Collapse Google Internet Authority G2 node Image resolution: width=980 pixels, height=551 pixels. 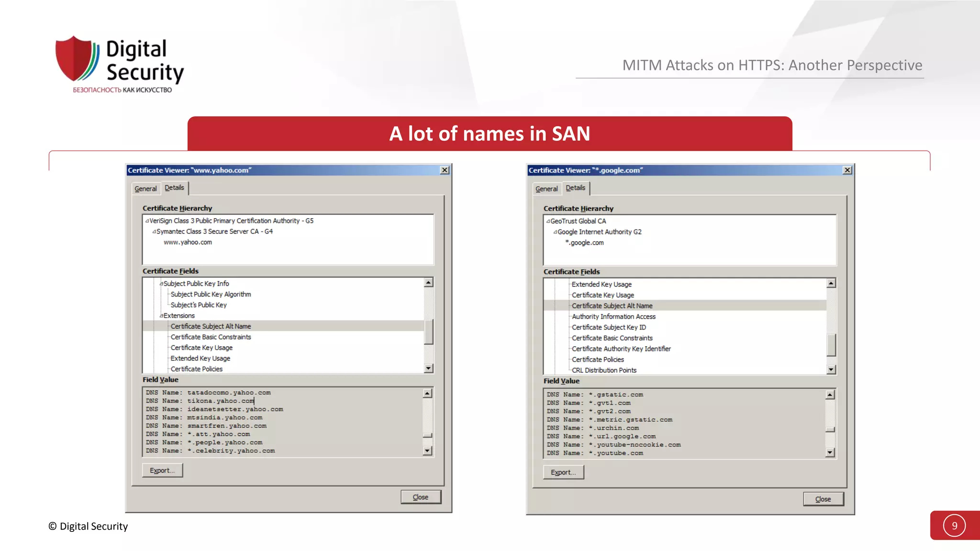tap(555, 232)
